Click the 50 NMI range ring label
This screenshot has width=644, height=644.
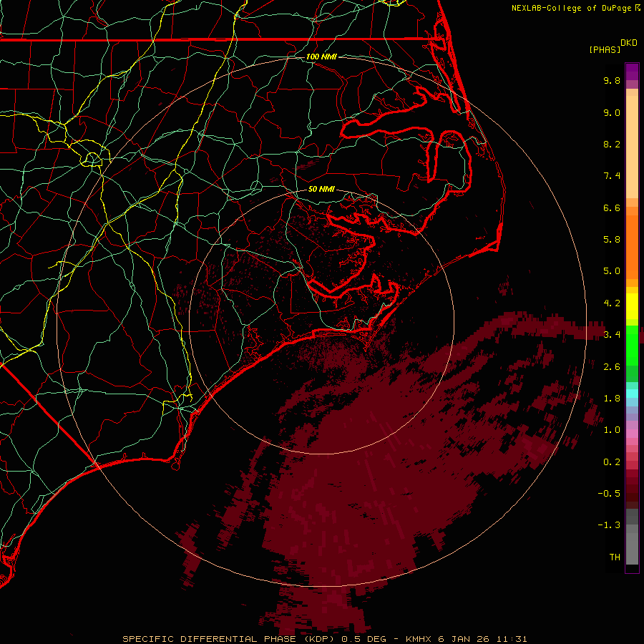[321, 189]
